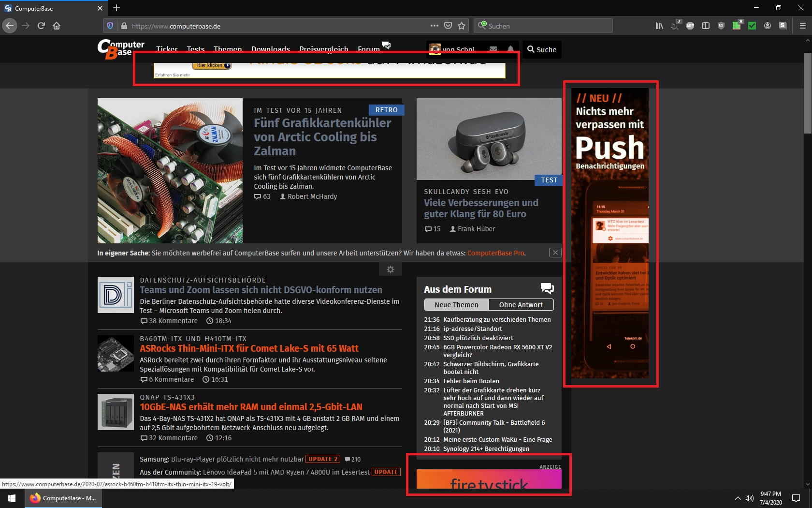This screenshot has width=812, height=508.
Task: Open the Adblock Plus extension
Action: (690, 26)
